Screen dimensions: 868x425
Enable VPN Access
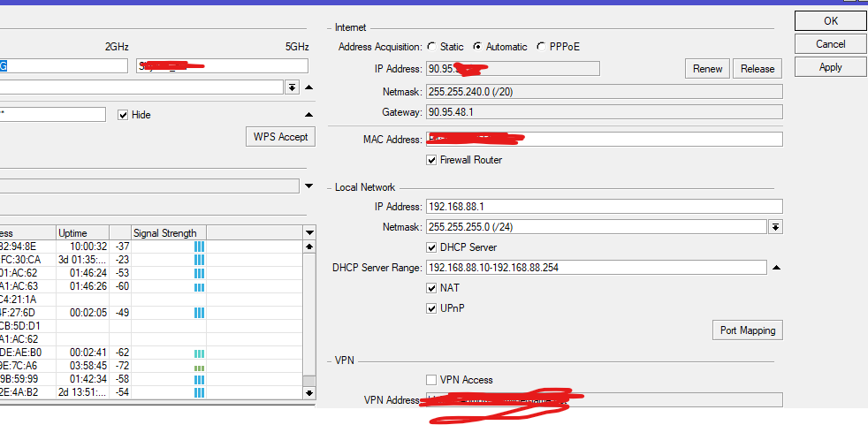pos(432,380)
